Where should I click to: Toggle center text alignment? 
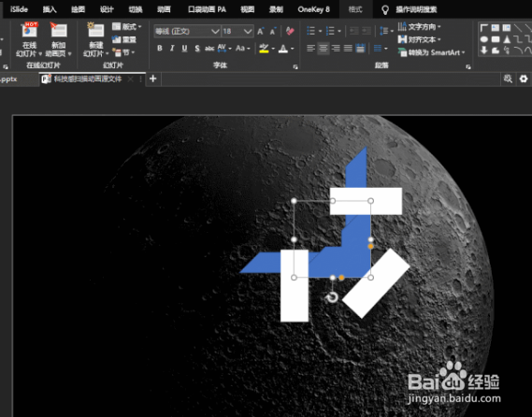pos(324,49)
